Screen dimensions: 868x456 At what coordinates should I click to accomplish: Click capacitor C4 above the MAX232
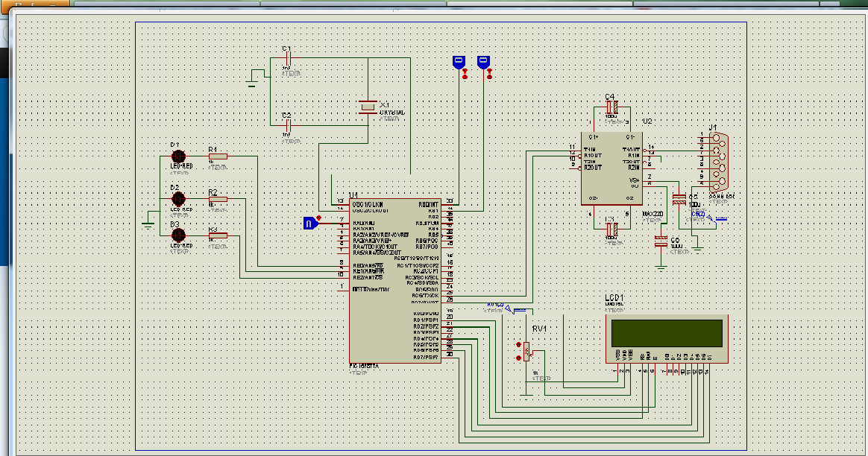[x=611, y=108]
